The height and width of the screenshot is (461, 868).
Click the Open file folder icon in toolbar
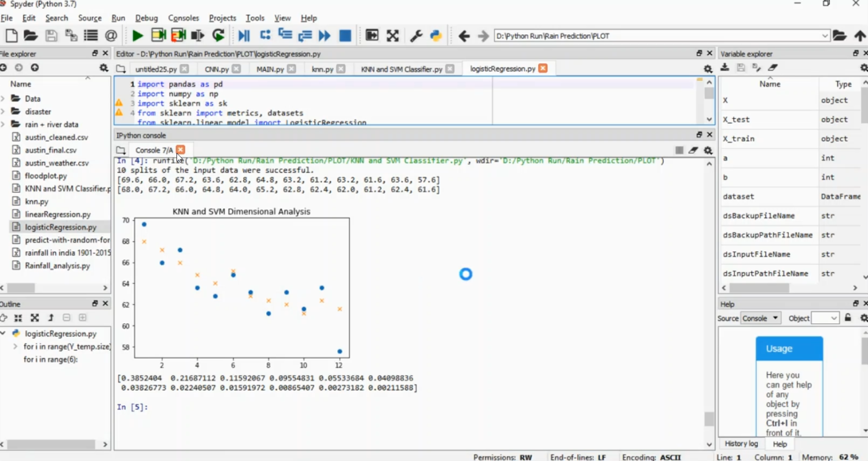(x=31, y=36)
